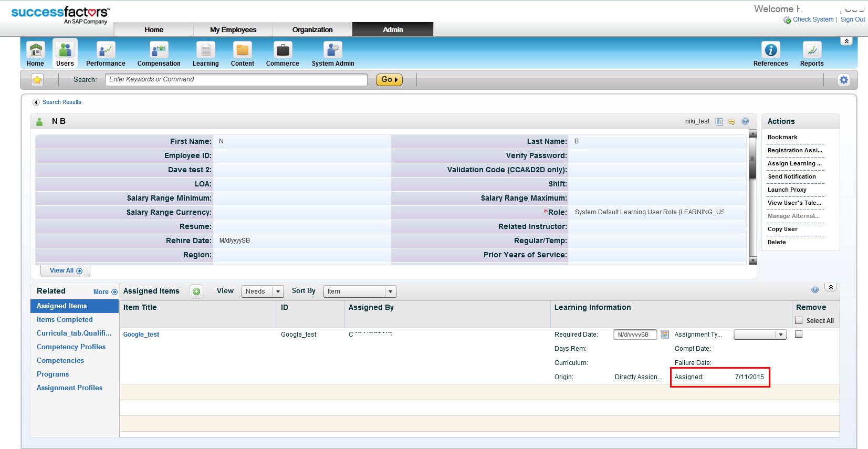Screen dimensions: 868x449
Task: Click the bookmark star icon
Action: (37, 80)
